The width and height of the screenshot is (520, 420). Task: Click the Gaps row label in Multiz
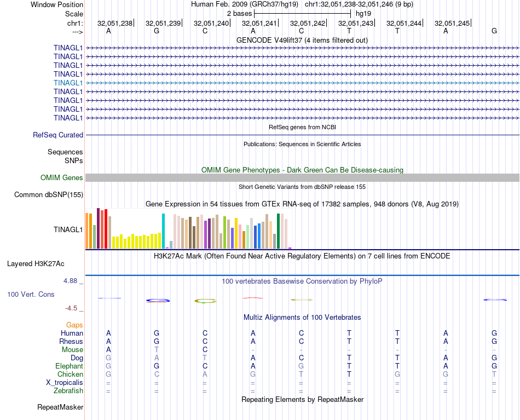coord(74,325)
